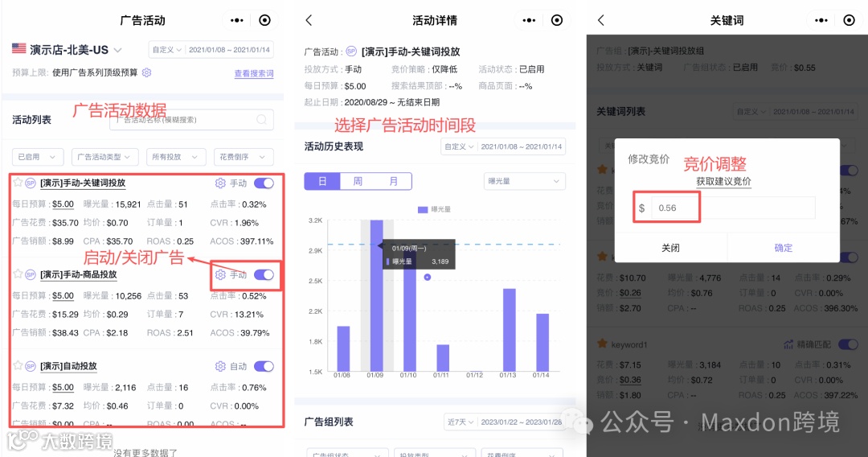The width and height of the screenshot is (868, 457).
Task: Open 广告活动类型 filter dropdown
Action: pos(104,158)
